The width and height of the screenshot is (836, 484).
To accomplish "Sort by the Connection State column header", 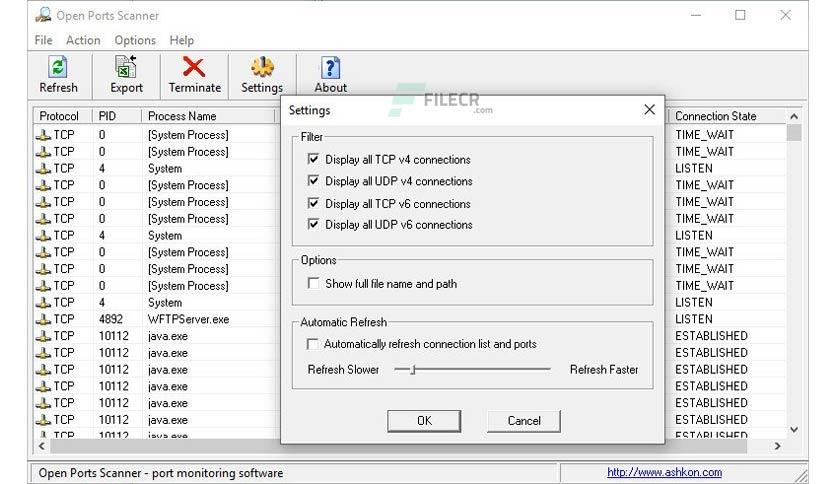I will point(727,116).
